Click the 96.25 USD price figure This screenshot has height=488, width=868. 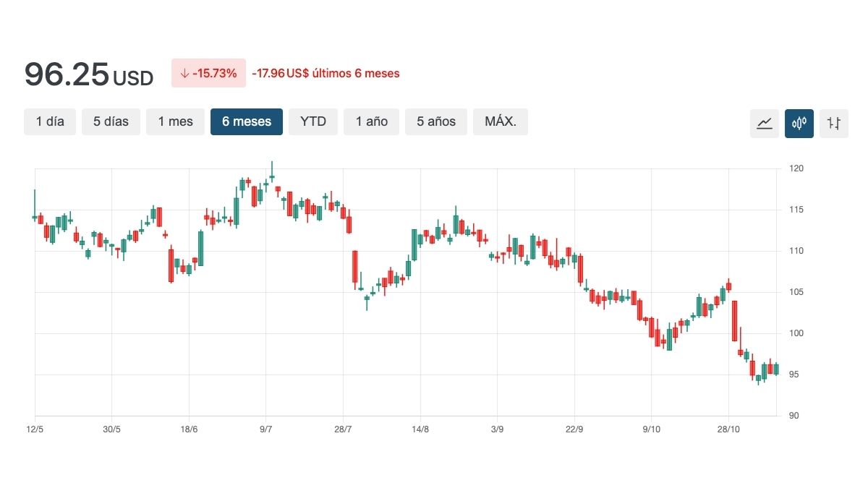88,74
